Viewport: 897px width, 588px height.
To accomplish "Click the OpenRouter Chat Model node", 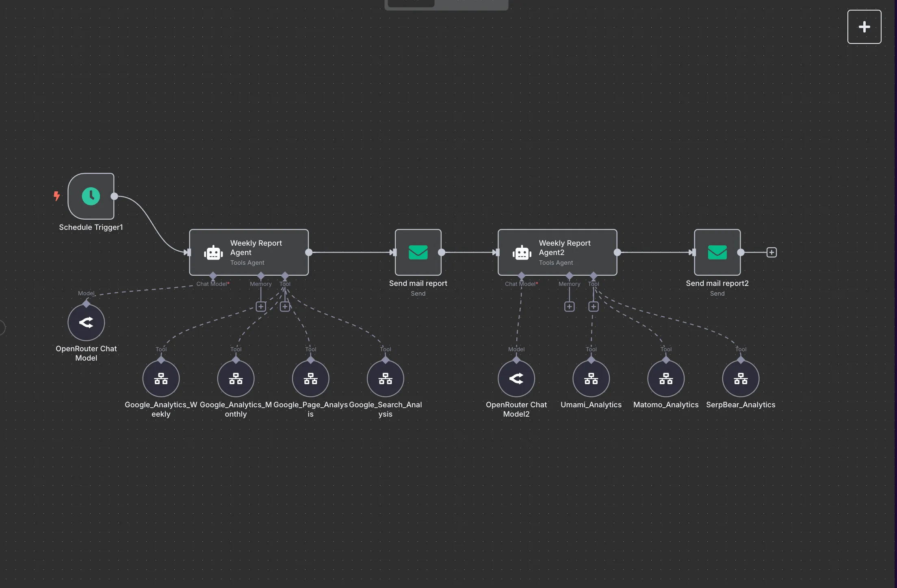I will pyautogui.click(x=86, y=322).
